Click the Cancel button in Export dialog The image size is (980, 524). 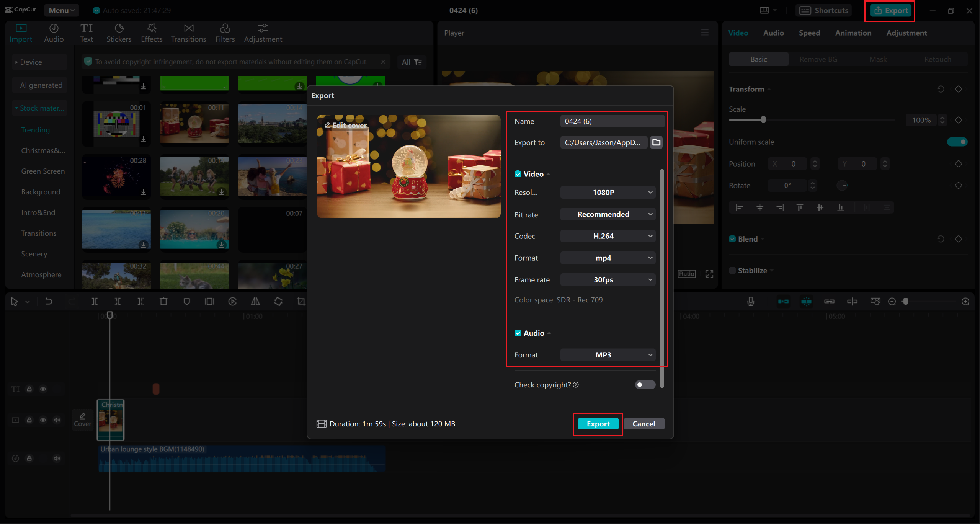coord(644,424)
